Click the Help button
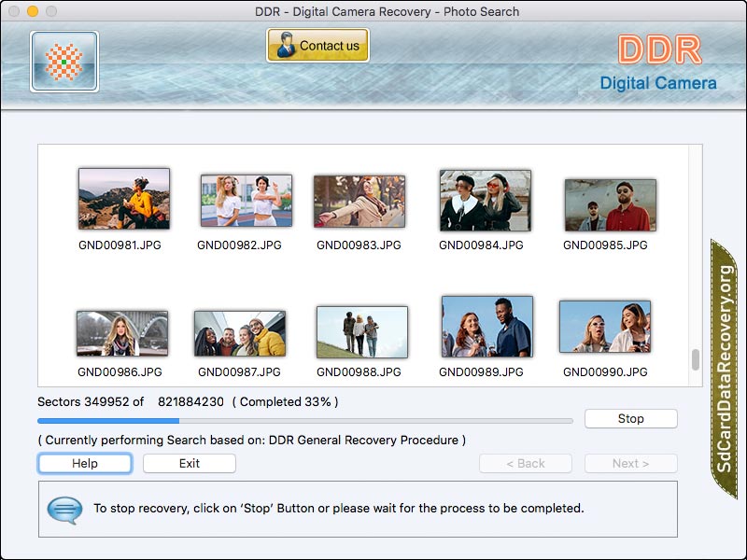Image resolution: width=747 pixels, height=560 pixels. pyautogui.click(x=84, y=463)
